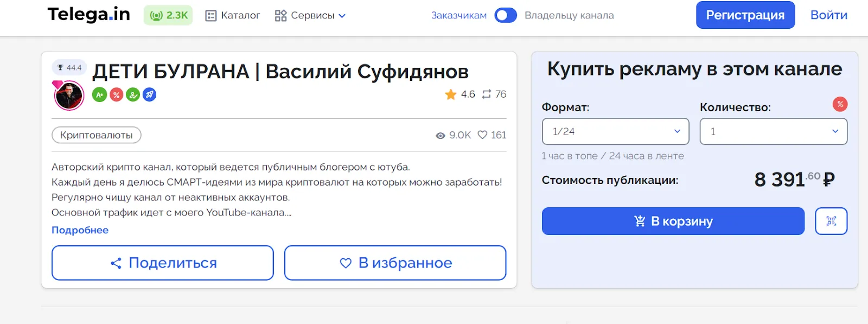The image size is (868, 324).
Task: Click the green 2.3K online counter badge
Action: [x=168, y=15]
